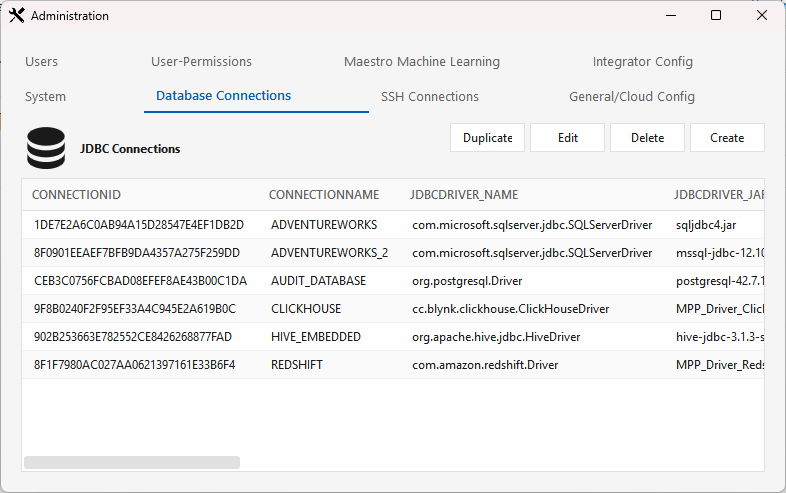Click the Duplicate button

tap(487, 137)
